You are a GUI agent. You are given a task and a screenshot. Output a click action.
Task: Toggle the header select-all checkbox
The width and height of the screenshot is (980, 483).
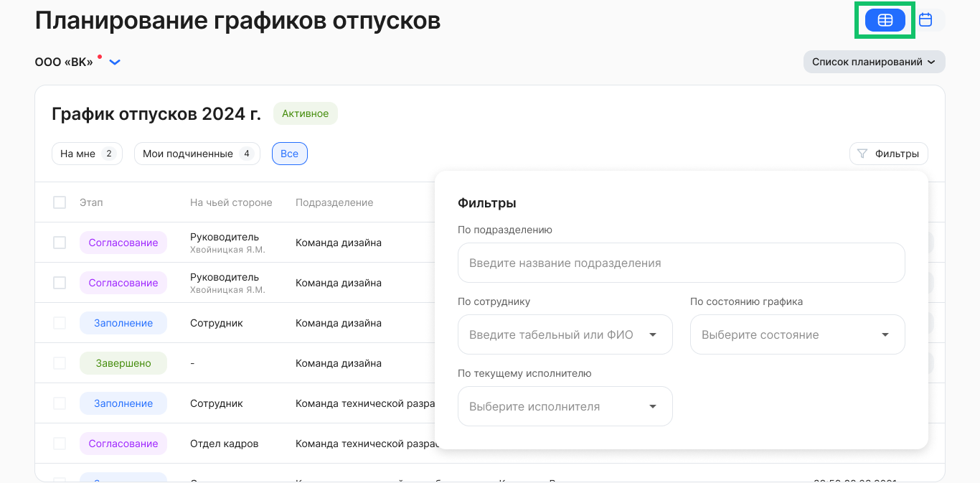[60, 202]
